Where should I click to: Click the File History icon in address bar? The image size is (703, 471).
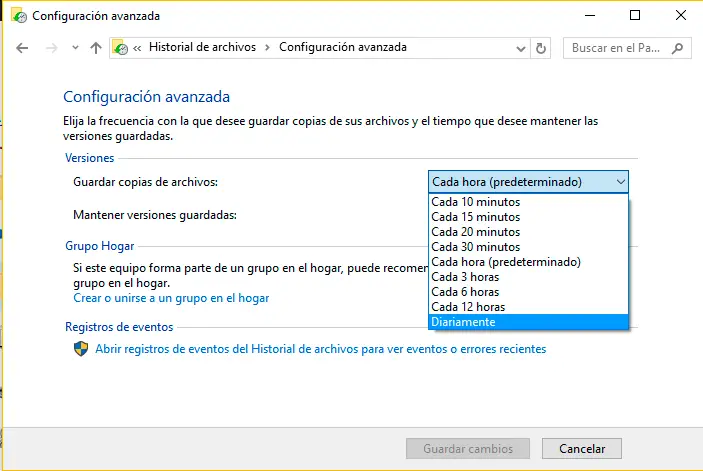(x=121, y=48)
